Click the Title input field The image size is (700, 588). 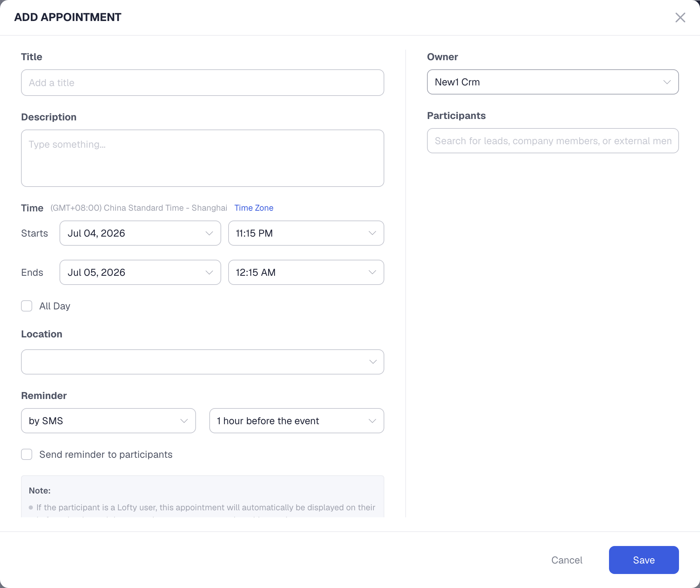(203, 83)
